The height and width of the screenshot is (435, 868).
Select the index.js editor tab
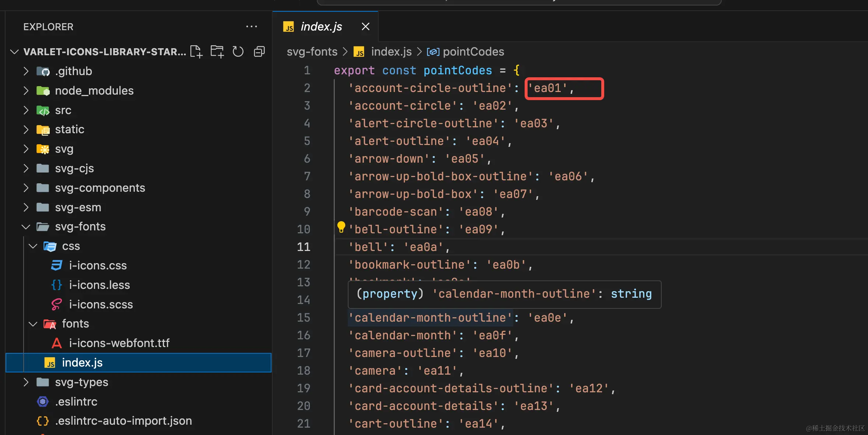point(321,26)
